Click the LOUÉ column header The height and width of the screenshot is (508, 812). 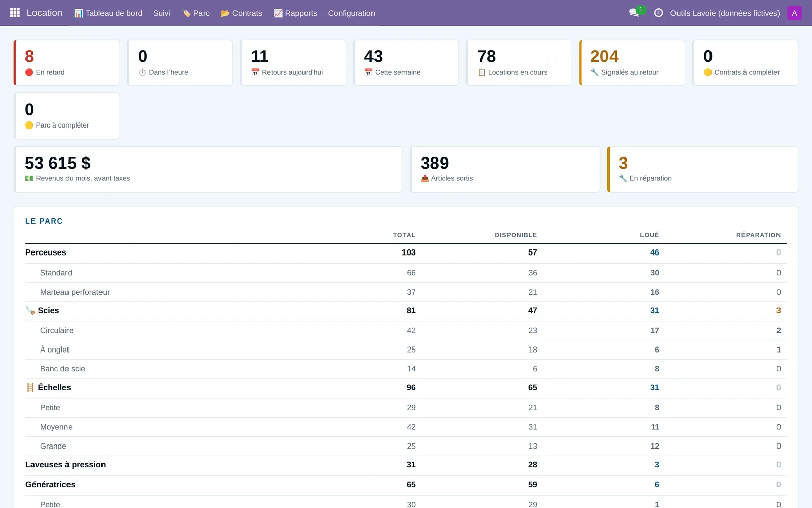click(x=649, y=235)
